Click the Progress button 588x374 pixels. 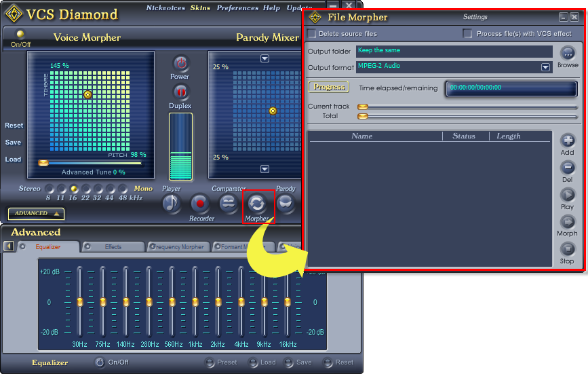(328, 87)
